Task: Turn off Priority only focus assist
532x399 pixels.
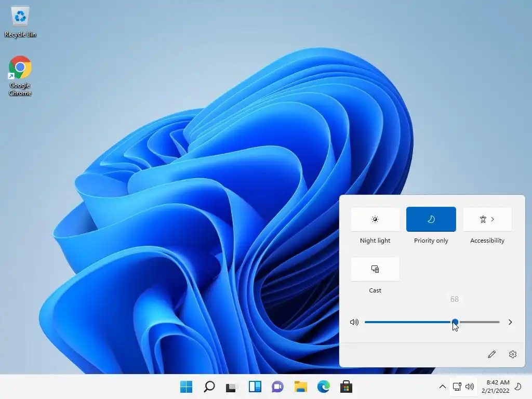Action: [x=431, y=219]
